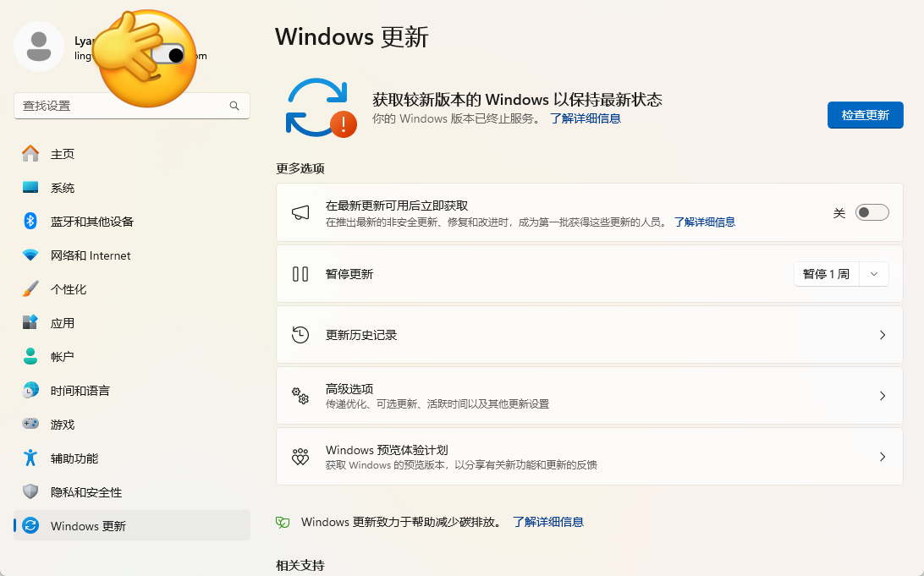Viewport: 924px width, 576px height.
Task: Go to 系统 settings in sidebar
Action: [63, 188]
